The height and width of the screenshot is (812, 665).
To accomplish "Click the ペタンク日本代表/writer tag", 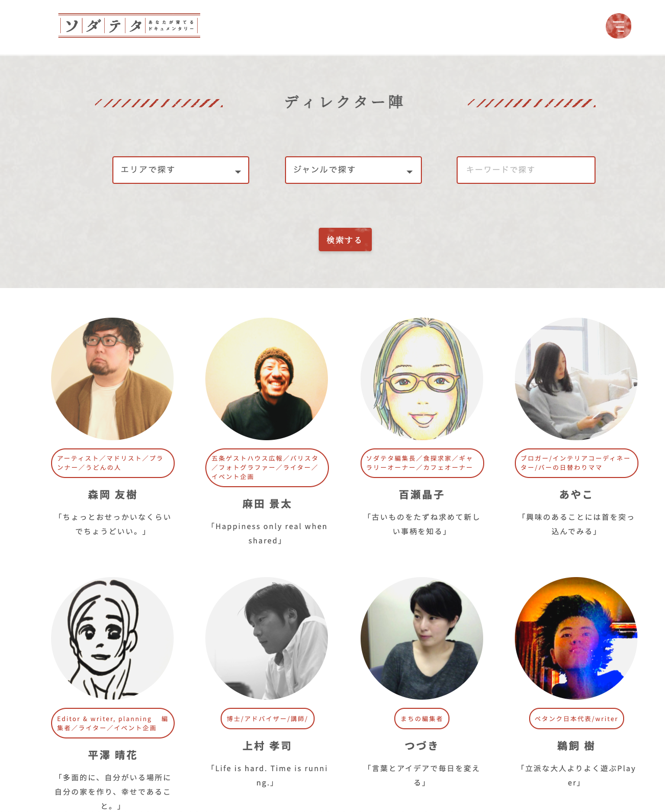I will pos(576,719).
